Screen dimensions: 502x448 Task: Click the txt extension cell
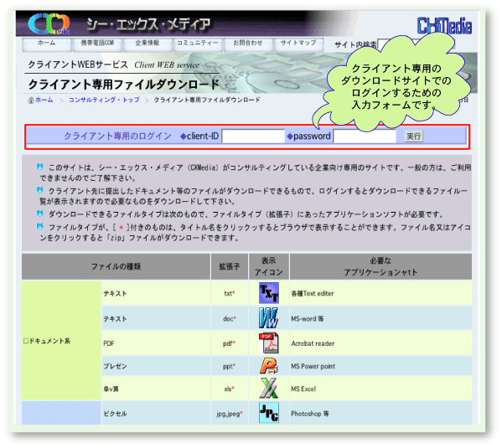pyautogui.click(x=230, y=293)
